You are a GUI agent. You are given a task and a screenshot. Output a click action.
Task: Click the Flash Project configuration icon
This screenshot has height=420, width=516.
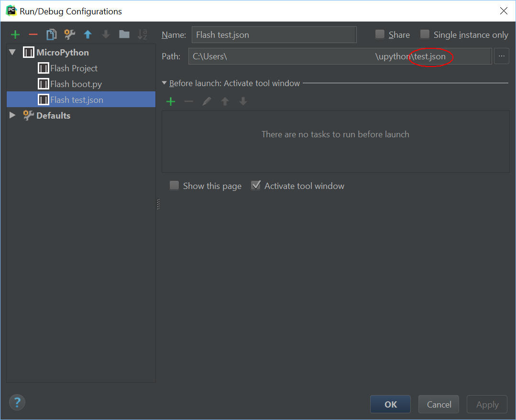[x=43, y=68]
